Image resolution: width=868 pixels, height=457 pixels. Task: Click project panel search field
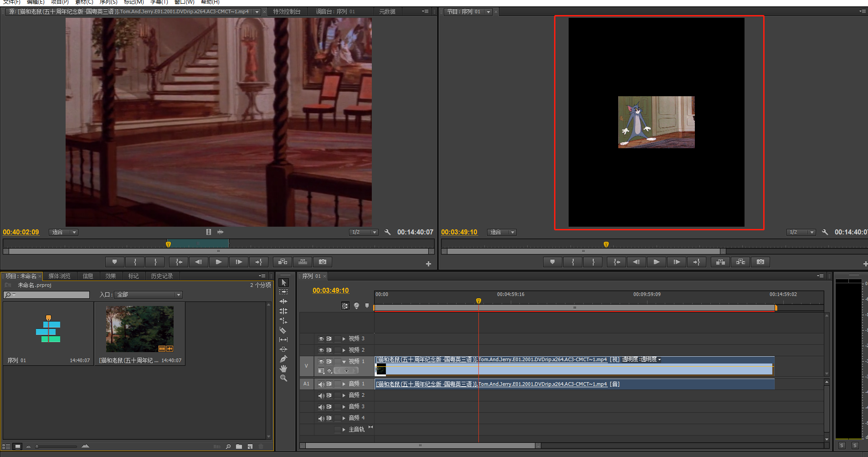click(46, 295)
